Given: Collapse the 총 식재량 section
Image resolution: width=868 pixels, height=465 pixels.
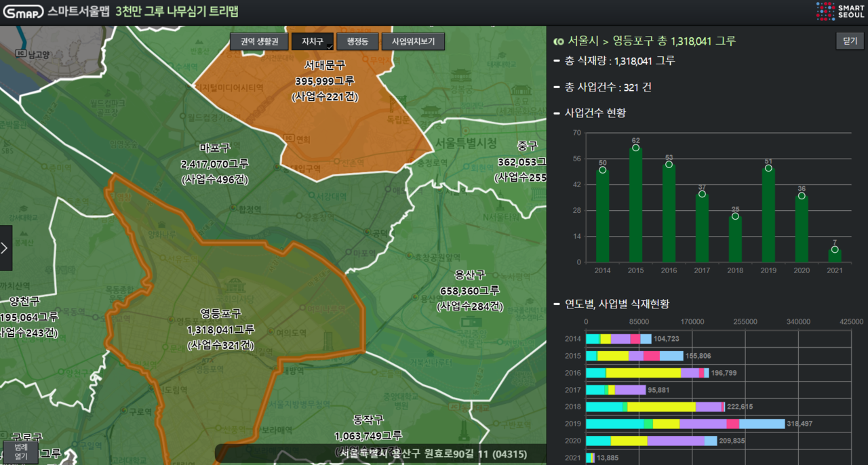Looking at the screenshot, I should coord(555,60).
